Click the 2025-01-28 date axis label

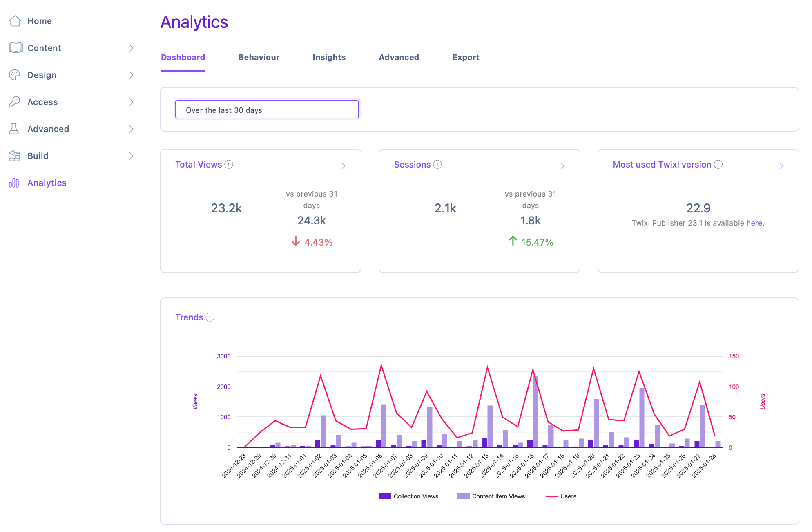click(704, 465)
